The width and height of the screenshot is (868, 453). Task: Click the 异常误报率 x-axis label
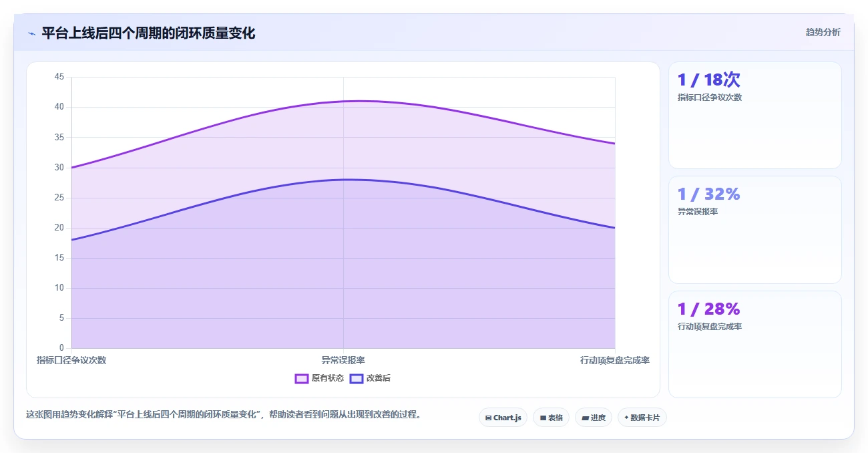tap(343, 360)
